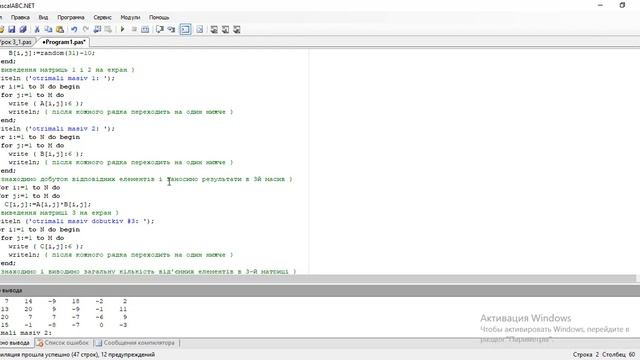Open the Вид menu

coord(43,17)
